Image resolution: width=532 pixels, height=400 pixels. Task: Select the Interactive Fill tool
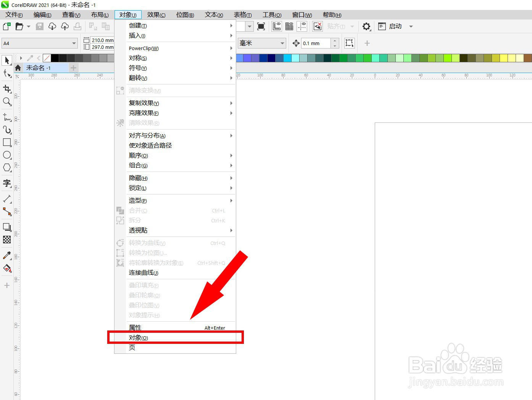pos(7,268)
